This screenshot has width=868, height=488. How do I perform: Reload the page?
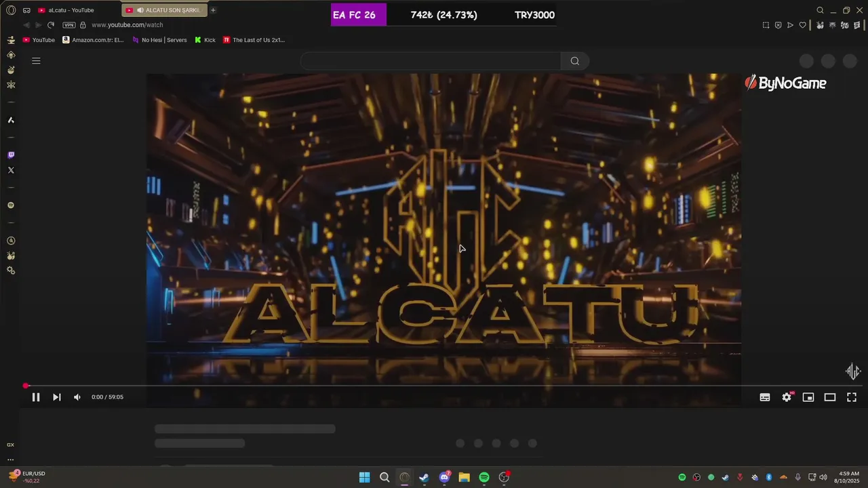click(51, 25)
